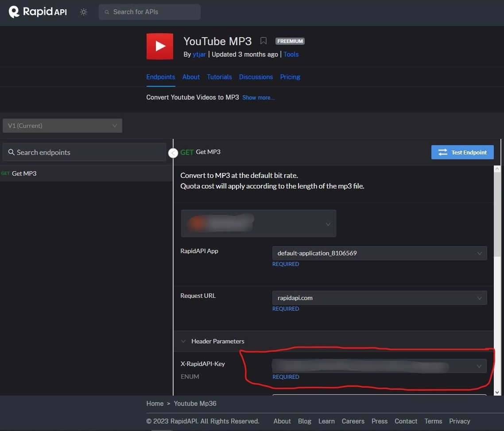
Task: Click 'Convert Youtube Videos to MP3' description text
Action: 193,97
